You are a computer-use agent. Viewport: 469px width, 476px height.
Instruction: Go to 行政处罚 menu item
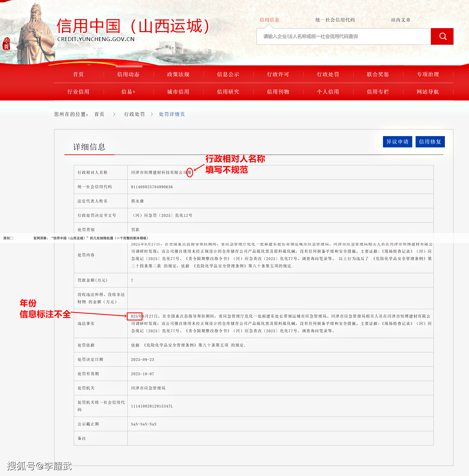point(328,74)
